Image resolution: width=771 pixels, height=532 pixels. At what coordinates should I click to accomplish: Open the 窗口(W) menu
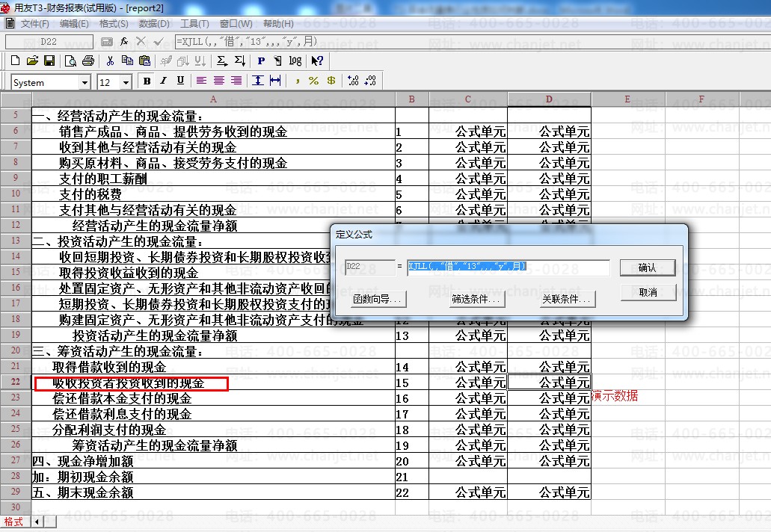(236, 24)
